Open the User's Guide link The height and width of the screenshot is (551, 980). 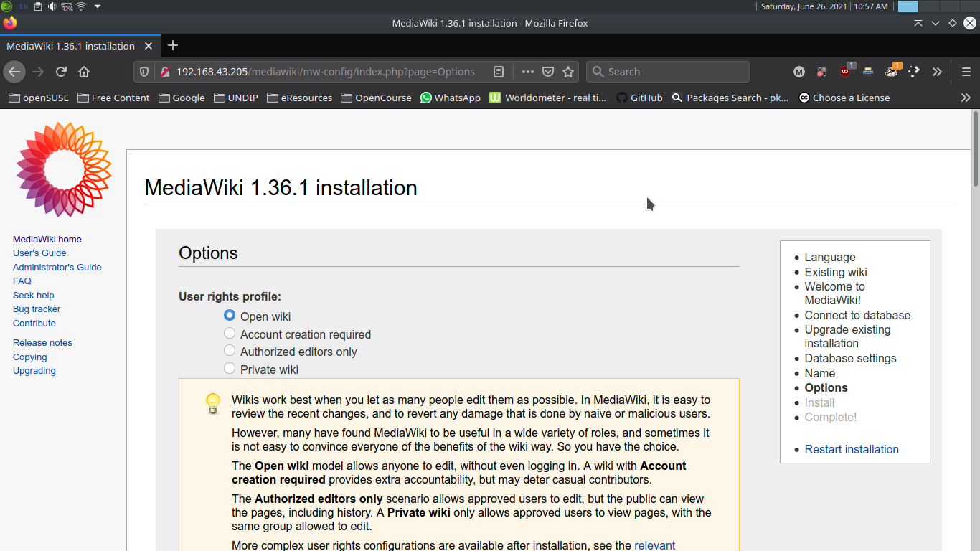39,253
